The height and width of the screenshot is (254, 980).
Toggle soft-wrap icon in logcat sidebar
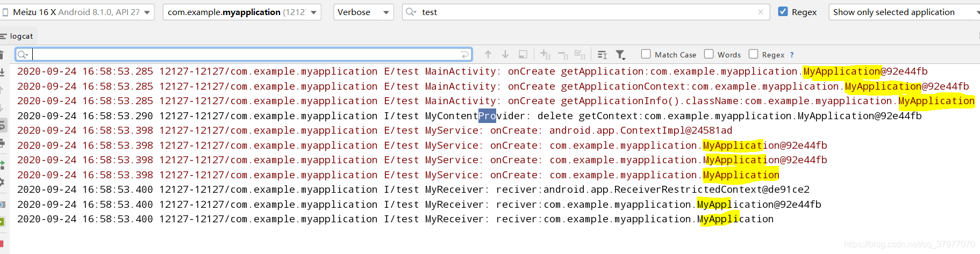click(x=2, y=126)
